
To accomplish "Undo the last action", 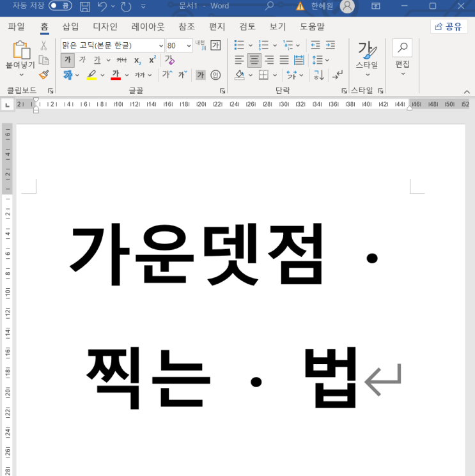I will click(102, 6).
